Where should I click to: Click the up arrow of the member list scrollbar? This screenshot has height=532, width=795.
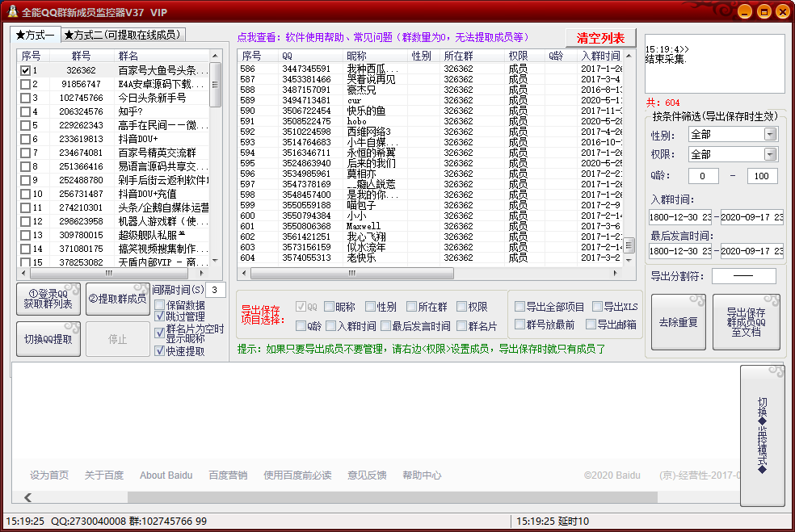[629, 56]
